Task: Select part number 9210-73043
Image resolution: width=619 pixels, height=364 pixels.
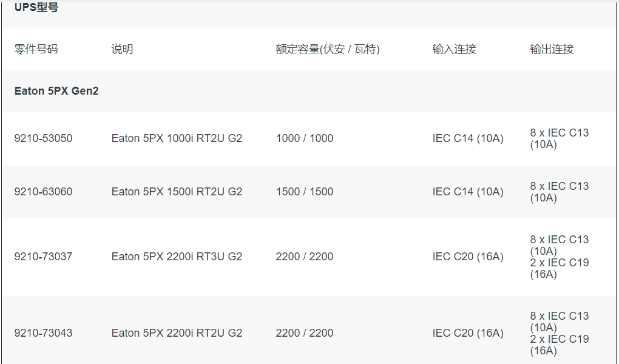Action: tap(44, 333)
